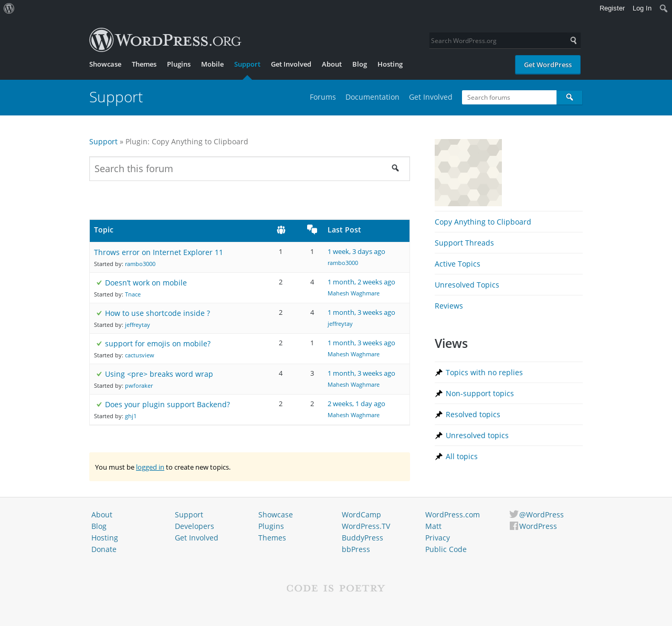Click the replies speech bubbles column header icon
The height and width of the screenshot is (626, 672).
312,229
